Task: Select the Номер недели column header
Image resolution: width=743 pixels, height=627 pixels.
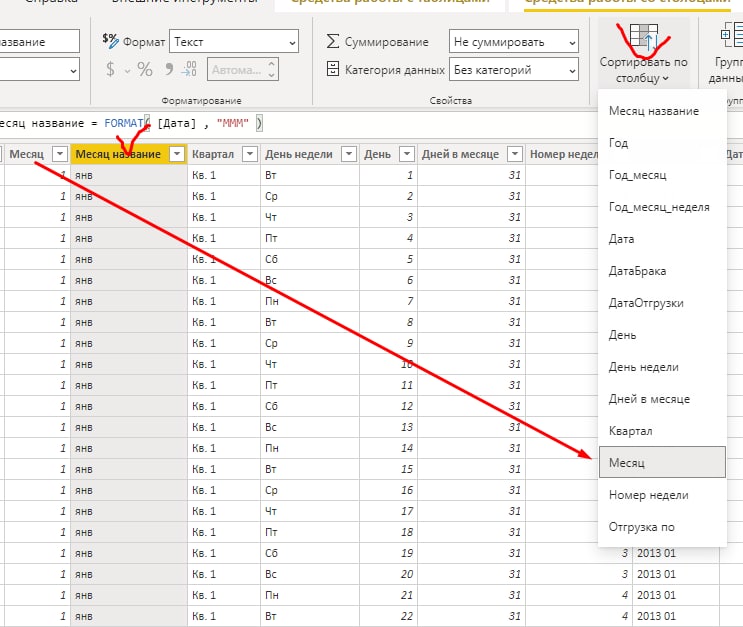Action: [x=563, y=154]
